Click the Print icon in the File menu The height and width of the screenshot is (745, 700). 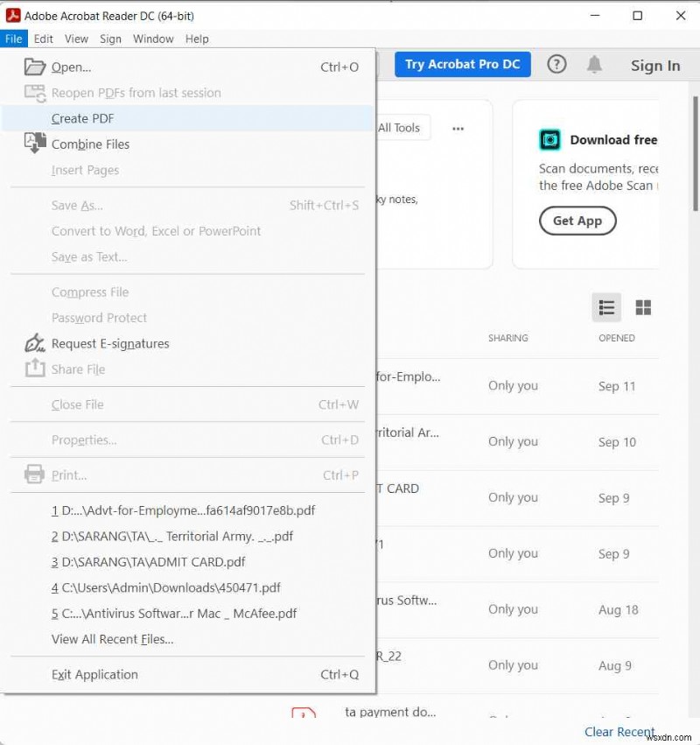34,474
